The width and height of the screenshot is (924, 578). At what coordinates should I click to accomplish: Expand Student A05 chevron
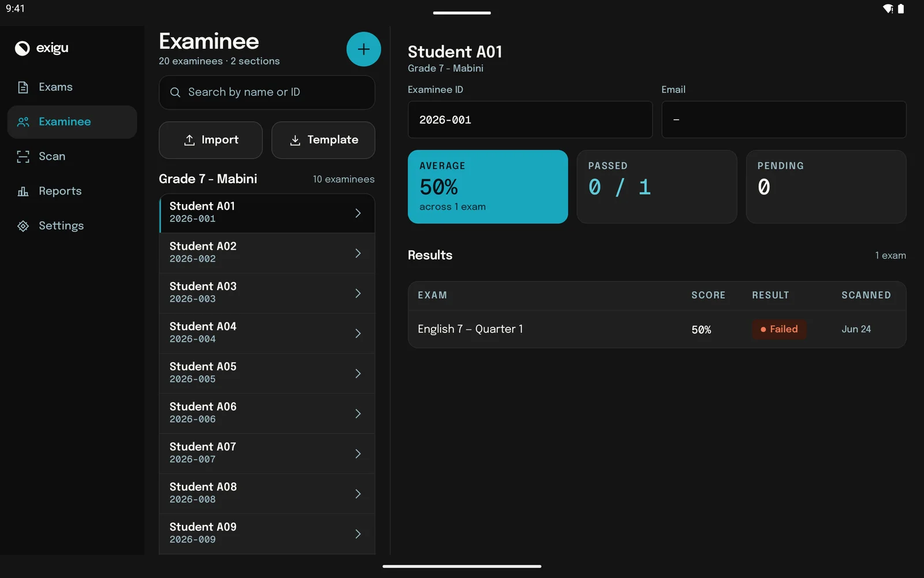point(358,373)
